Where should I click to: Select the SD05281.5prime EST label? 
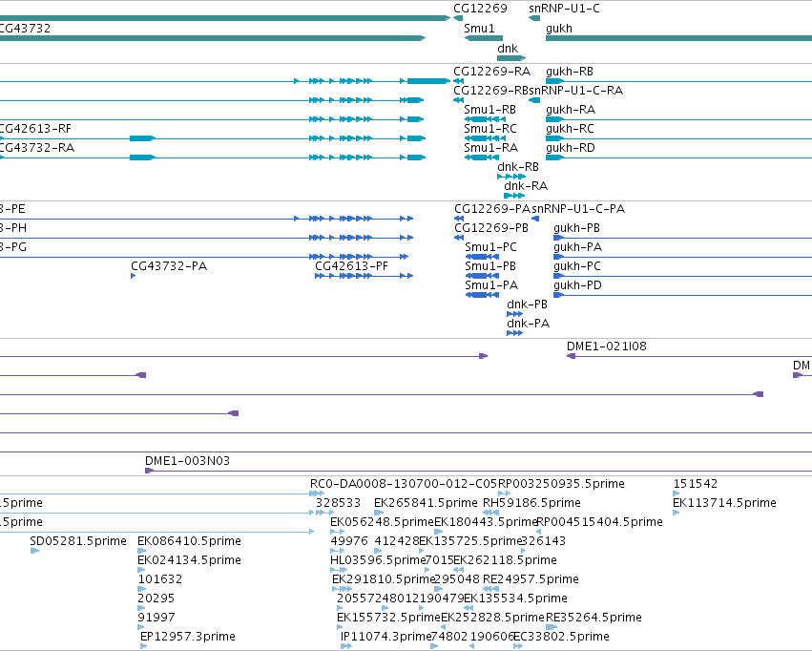[78, 541]
